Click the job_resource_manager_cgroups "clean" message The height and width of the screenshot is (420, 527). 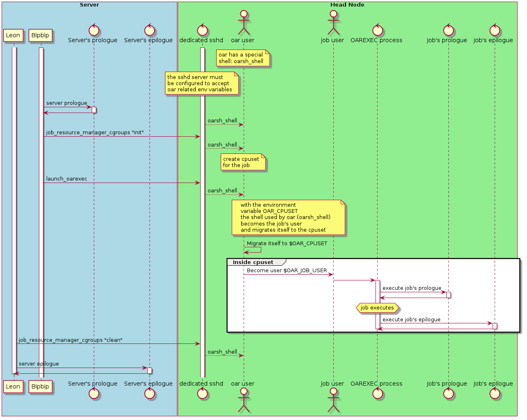click(x=70, y=340)
